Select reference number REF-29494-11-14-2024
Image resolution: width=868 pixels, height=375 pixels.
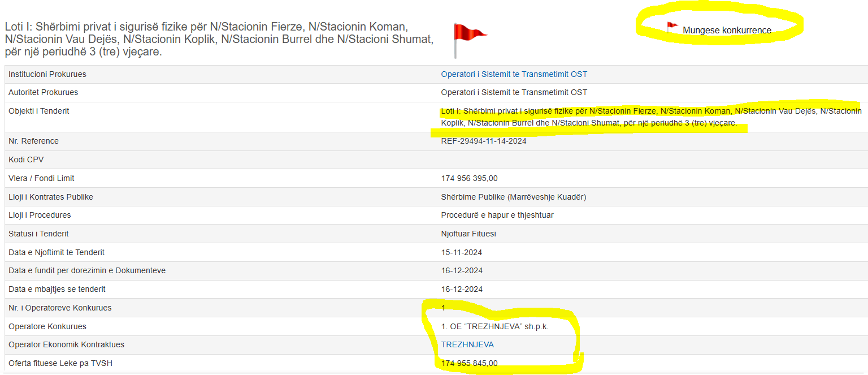pos(483,141)
